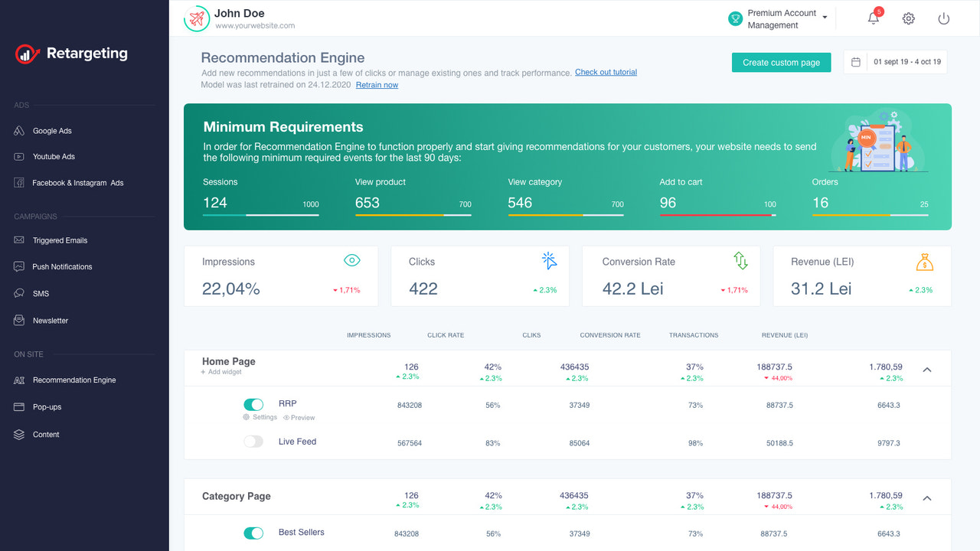Image resolution: width=980 pixels, height=551 pixels.
Task: Disable the RRP widget toggle
Action: click(253, 404)
